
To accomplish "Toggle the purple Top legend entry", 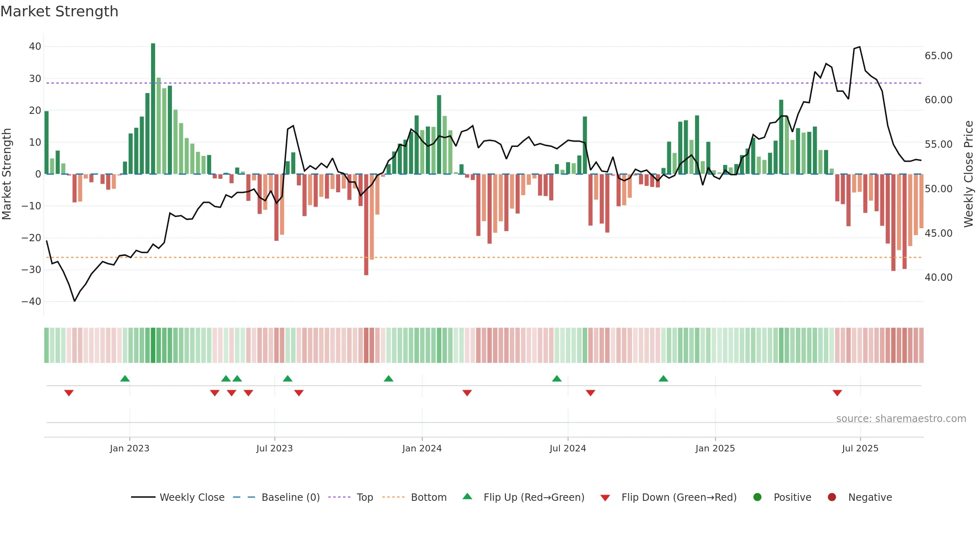I will pos(351,497).
